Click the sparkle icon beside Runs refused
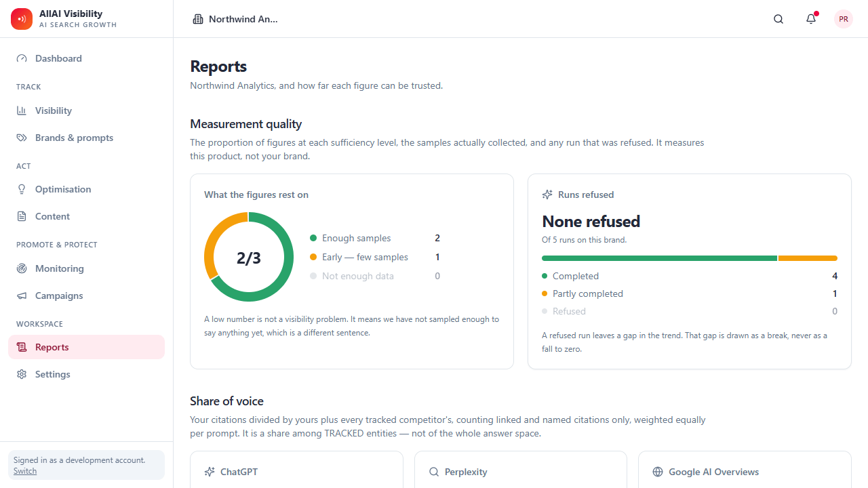 coord(547,195)
